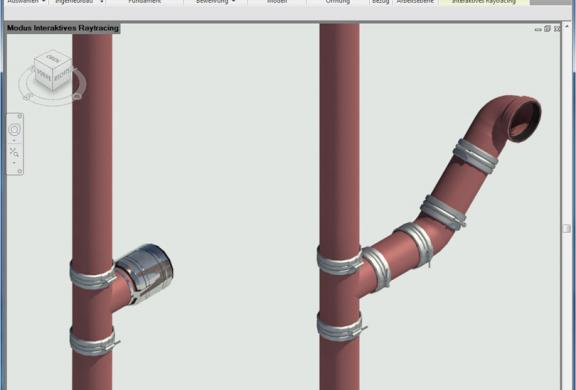Click the Modell panel label
Image resolution: width=576 pixels, height=390 pixels.
[277, 2]
